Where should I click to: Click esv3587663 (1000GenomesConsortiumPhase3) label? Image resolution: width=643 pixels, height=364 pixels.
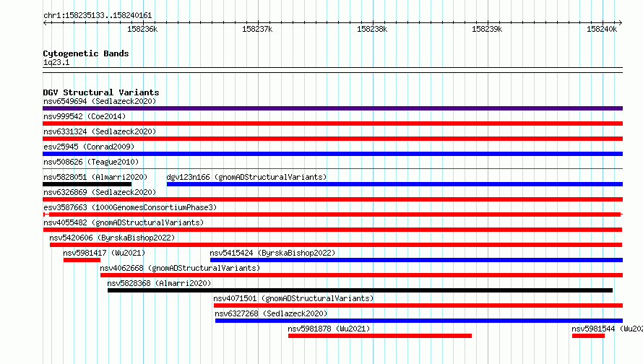point(130,207)
